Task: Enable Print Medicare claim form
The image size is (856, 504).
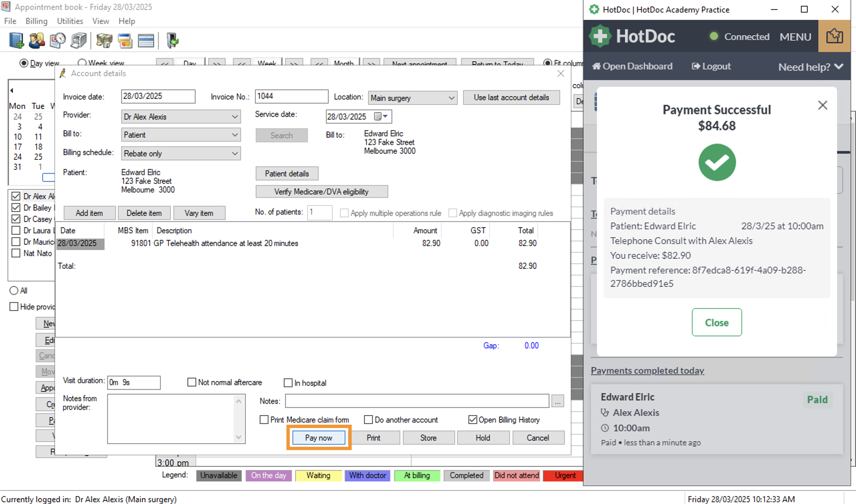Action: pyautogui.click(x=264, y=420)
